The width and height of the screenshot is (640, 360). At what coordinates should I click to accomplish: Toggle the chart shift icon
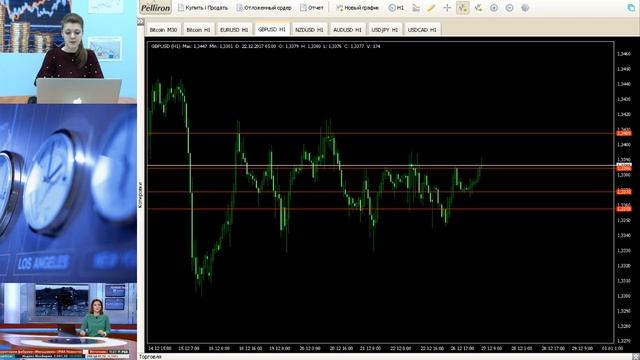tap(478, 8)
